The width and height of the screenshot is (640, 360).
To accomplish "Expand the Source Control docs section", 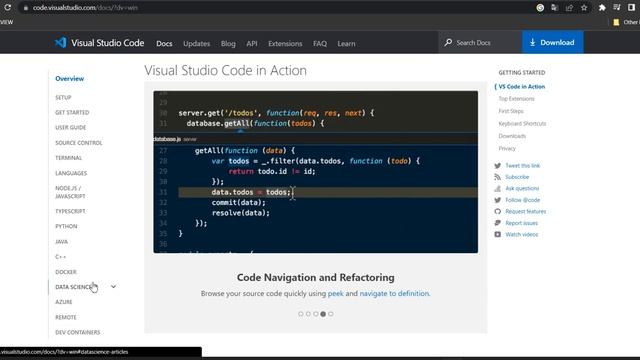I will 79,143.
